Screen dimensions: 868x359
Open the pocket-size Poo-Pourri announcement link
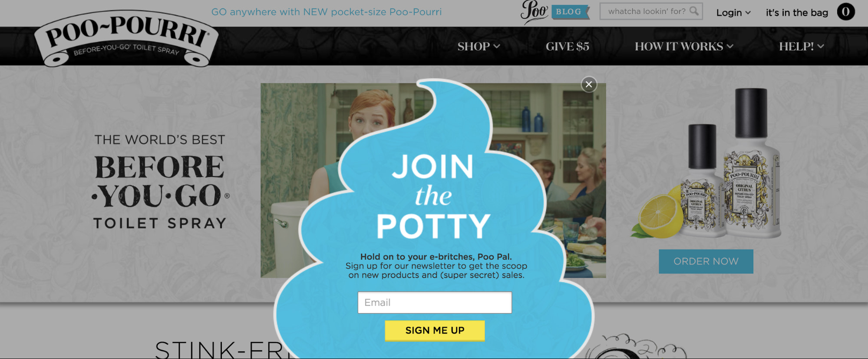[x=326, y=12]
